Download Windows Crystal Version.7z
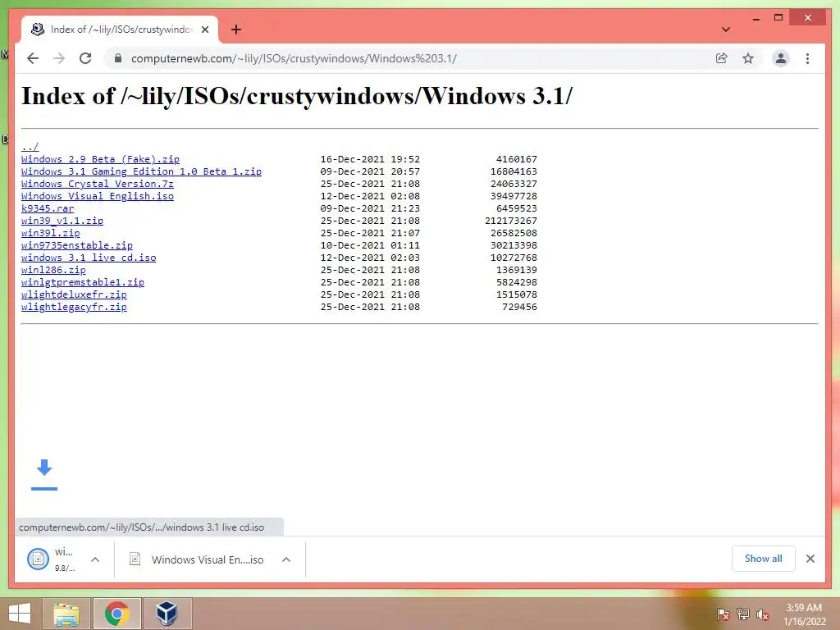Screen dimensions: 840x630 click(x=98, y=184)
